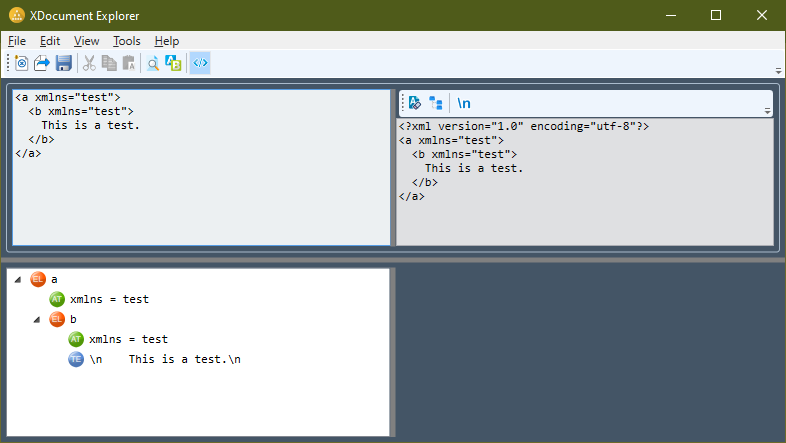The width and height of the screenshot is (786, 443).
Task: Open the Edit menu
Action: (x=50, y=41)
